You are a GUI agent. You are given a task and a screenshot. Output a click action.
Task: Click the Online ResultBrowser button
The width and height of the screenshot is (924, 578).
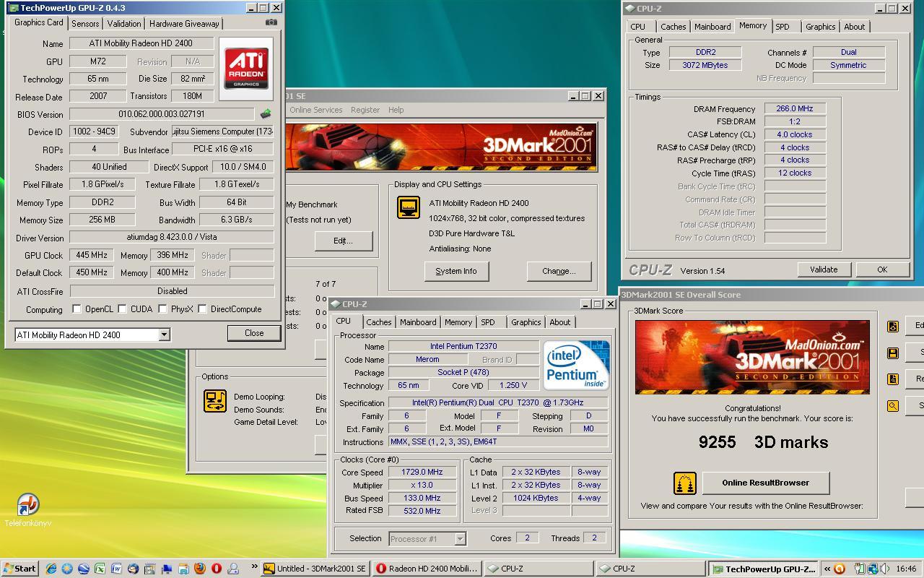coord(766,483)
